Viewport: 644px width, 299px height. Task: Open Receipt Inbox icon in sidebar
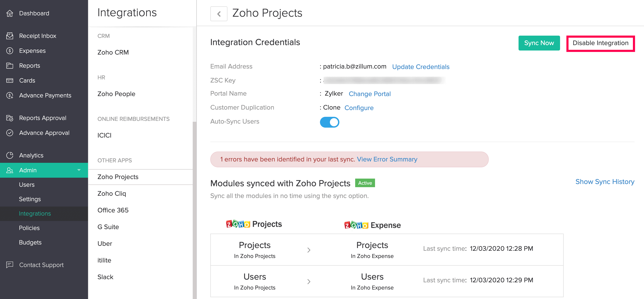pos(10,36)
